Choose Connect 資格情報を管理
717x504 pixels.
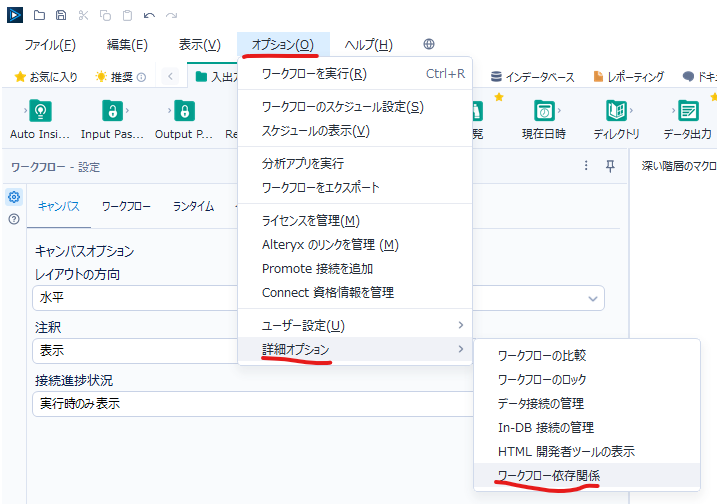click(x=355, y=292)
